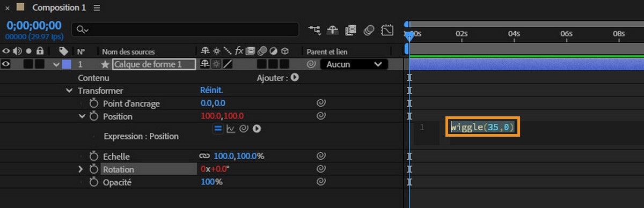Click the Point d'ancrage value 0.0,0.0
The height and width of the screenshot is (208, 644).
(213, 103)
